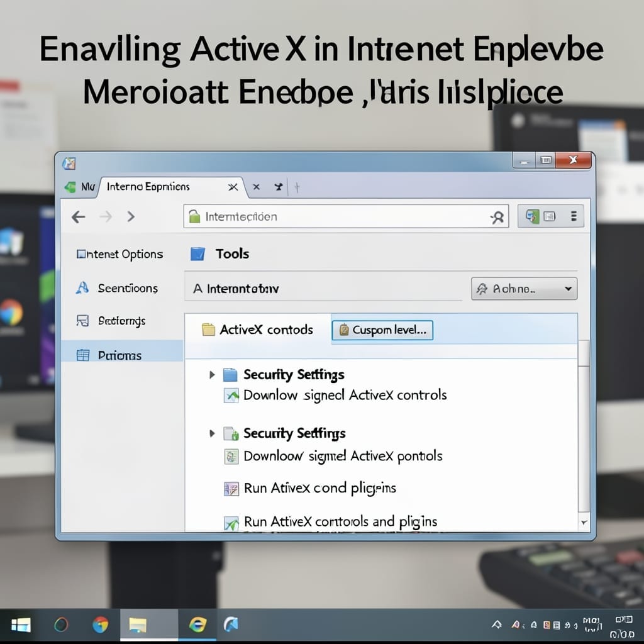Open the vertical three-dot menu
This screenshot has height=644, width=644.
coord(574,216)
